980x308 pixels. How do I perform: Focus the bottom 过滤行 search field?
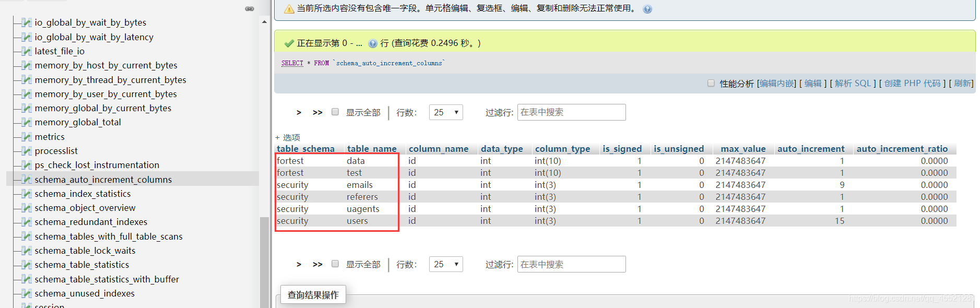click(x=571, y=264)
